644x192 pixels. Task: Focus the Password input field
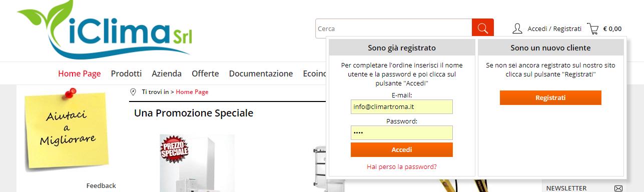402,132
